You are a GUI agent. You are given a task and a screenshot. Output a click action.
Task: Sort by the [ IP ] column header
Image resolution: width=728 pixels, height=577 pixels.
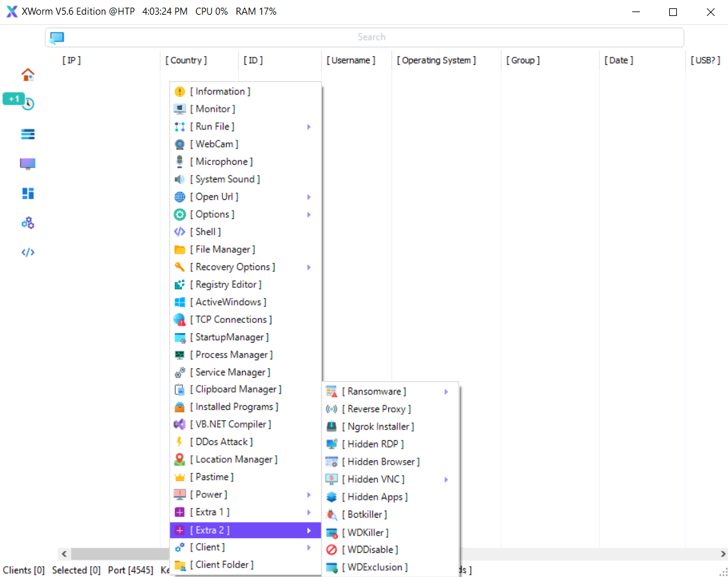pos(72,61)
